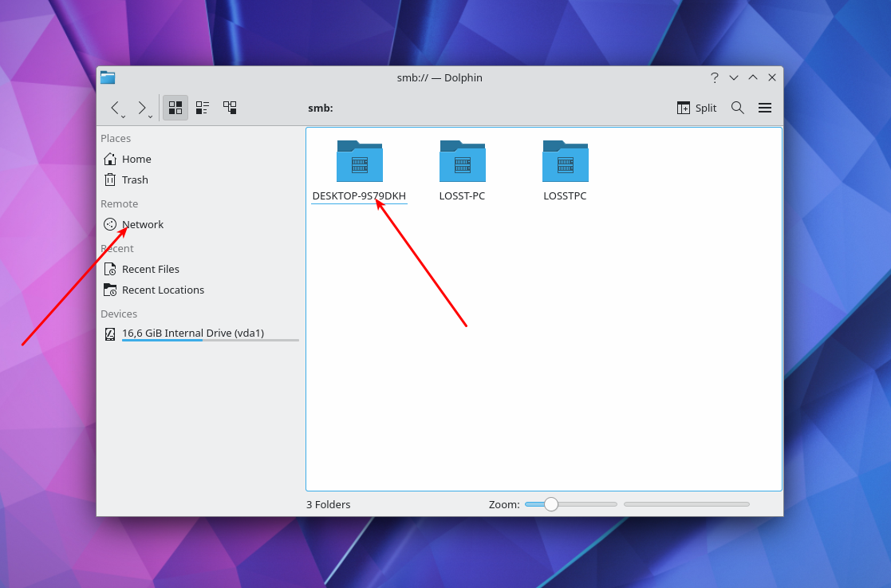The image size is (891, 588).
Task: Go back to previous location
Action: [115, 108]
